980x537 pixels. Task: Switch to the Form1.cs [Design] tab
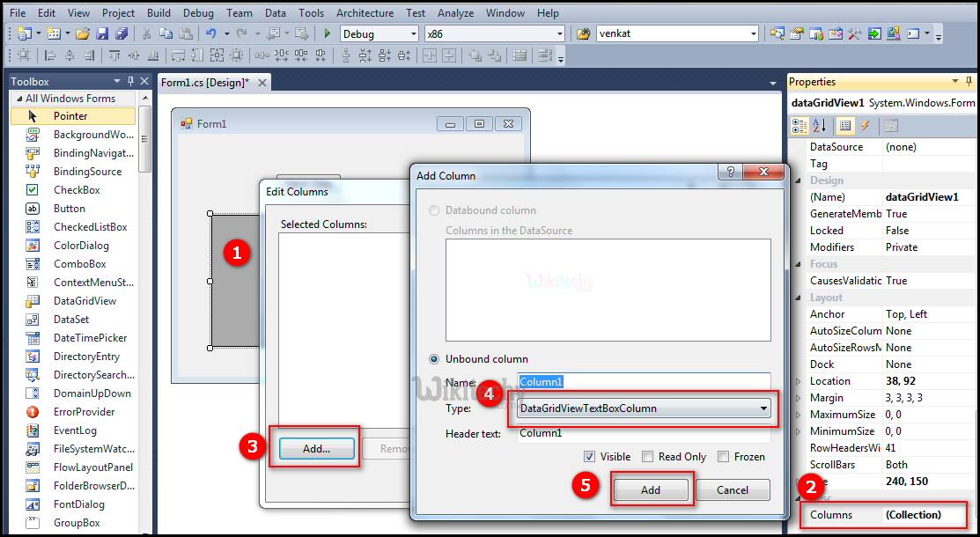pyautogui.click(x=204, y=82)
